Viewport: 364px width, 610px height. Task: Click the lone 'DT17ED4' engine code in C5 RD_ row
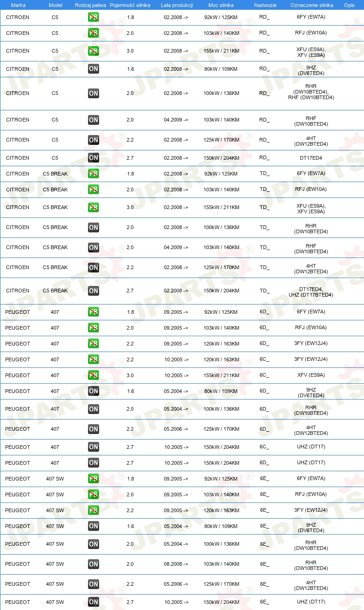click(x=311, y=158)
